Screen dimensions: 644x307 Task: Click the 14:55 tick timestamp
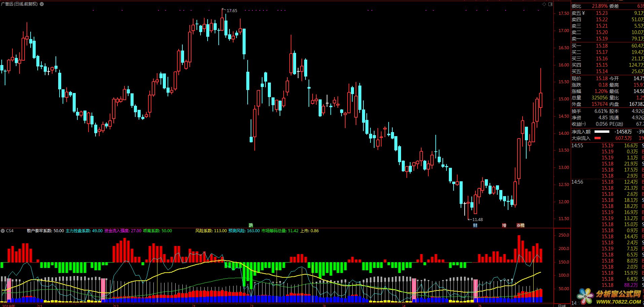point(577,146)
